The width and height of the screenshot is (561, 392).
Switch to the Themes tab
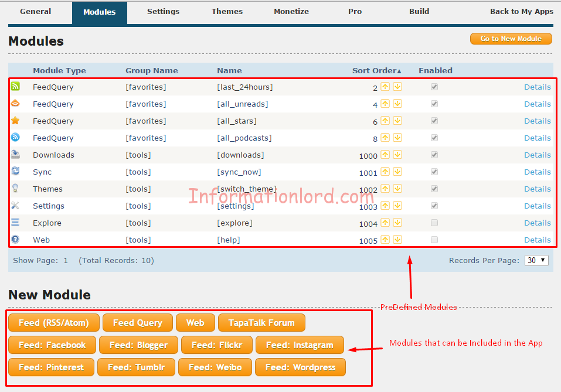coord(227,12)
